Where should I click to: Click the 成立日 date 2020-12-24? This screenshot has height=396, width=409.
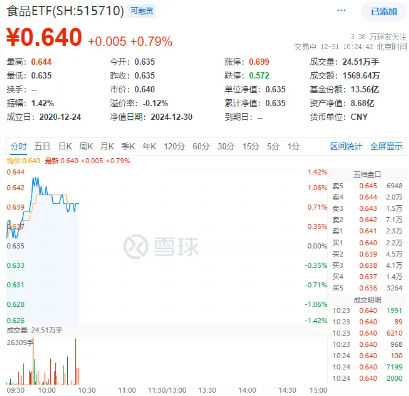60,117
